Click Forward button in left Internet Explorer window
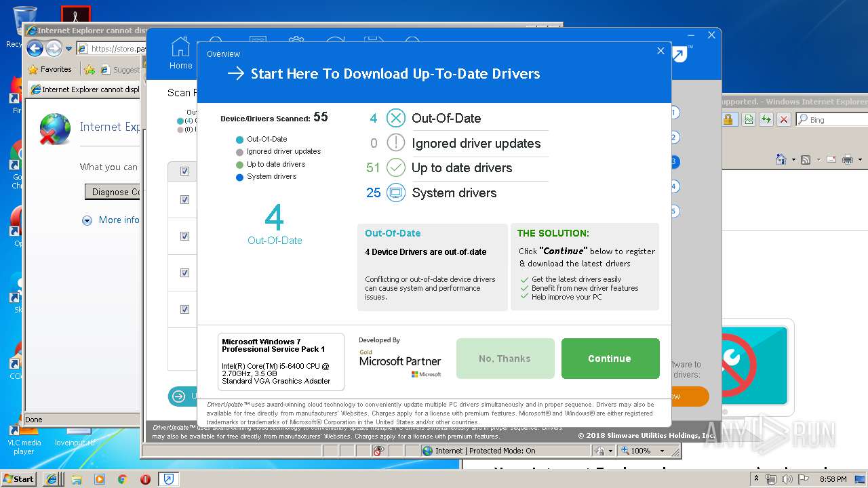Image resolution: width=868 pixels, height=488 pixels. (x=54, y=48)
